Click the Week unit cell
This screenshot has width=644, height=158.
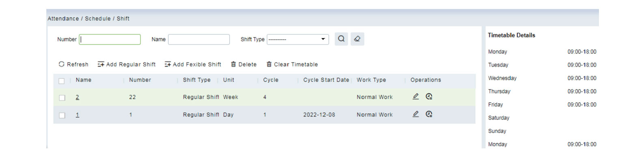coord(230,97)
